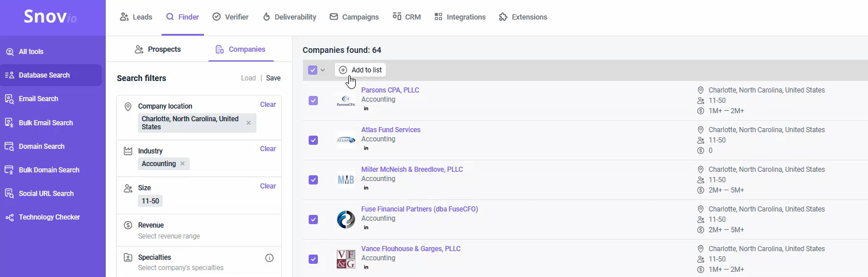Click the Vance Flouhouse & Garges logo
This screenshot has width=868, height=277.
click(x=346, y=259)
